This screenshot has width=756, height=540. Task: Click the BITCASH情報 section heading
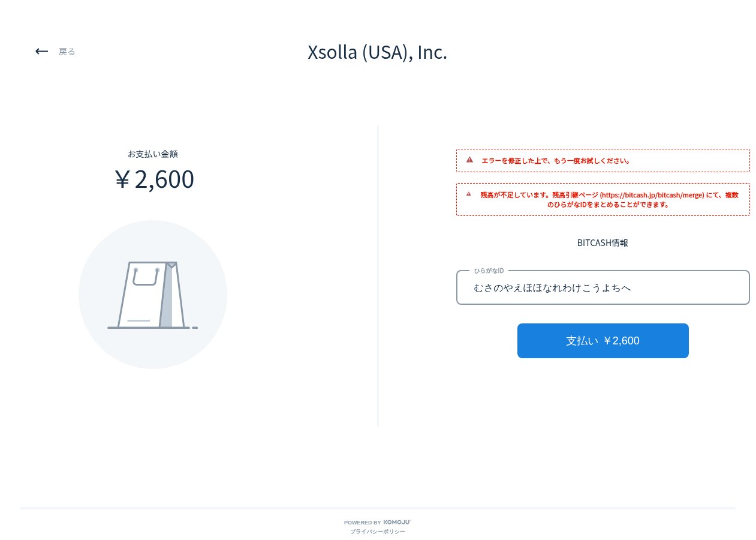click(603, 243)
